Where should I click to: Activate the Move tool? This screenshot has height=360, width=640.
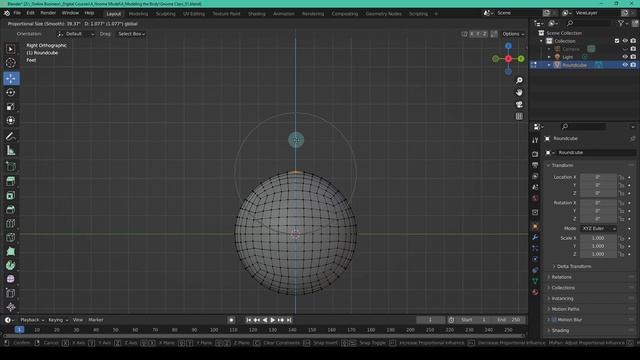[x=11, y=78]
